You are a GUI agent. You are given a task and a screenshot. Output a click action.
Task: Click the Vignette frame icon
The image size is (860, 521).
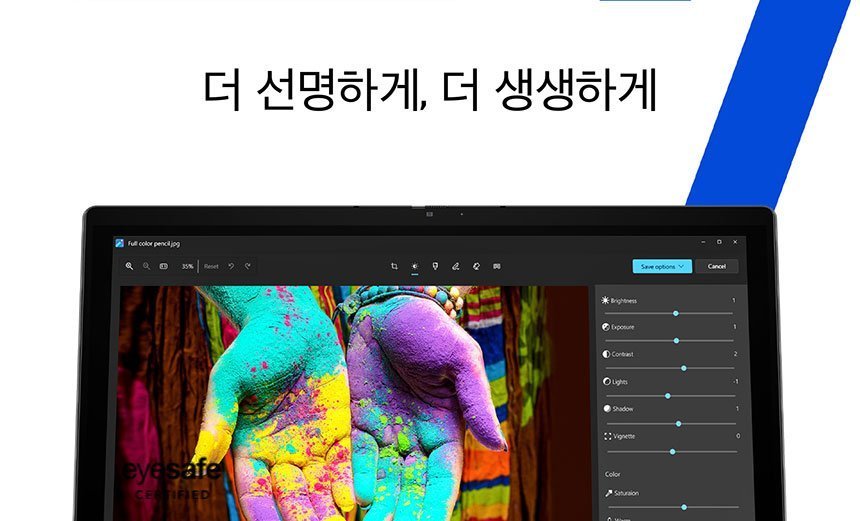[608, 437]
